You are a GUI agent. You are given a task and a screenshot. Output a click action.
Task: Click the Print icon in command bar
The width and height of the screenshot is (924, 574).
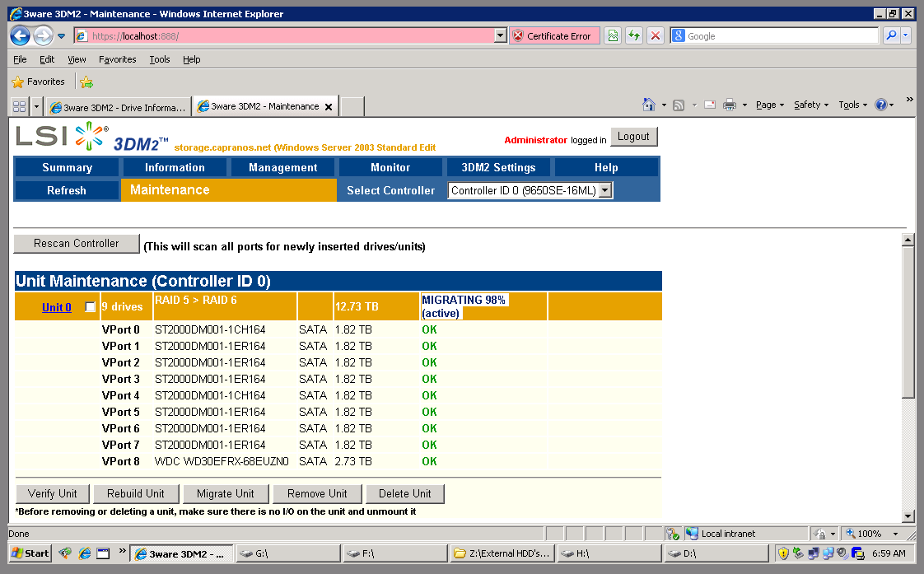coord(729,105)
